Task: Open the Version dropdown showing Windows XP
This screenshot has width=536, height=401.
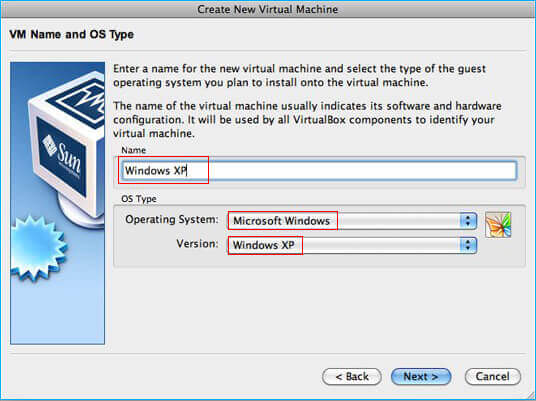Action: (x=352, y=245)
